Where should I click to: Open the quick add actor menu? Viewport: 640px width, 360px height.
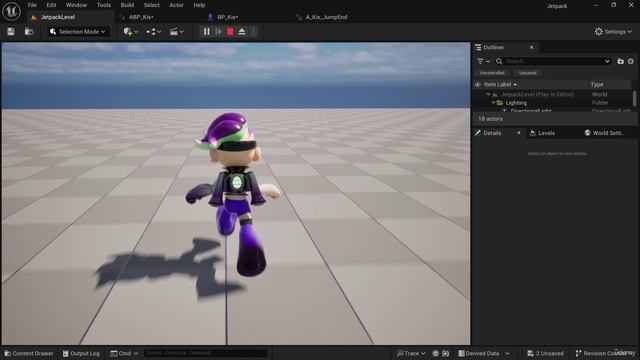point(131,31)
